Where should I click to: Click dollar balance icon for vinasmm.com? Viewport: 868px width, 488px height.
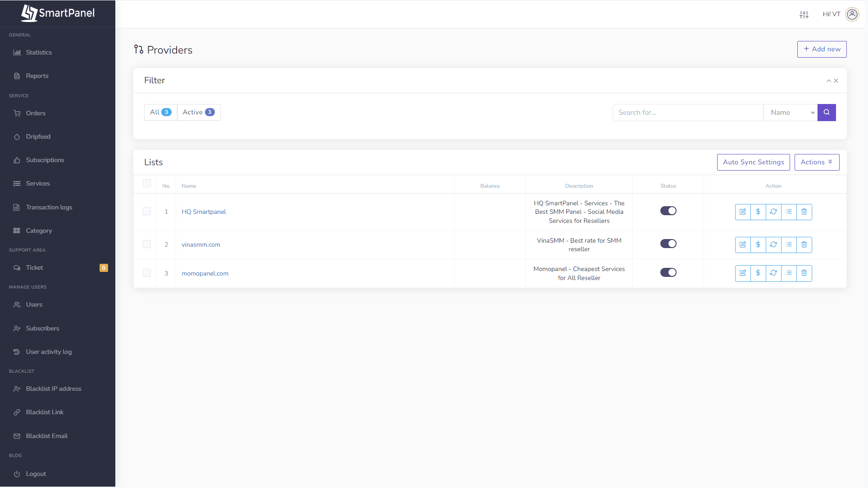tap(758, 244)
